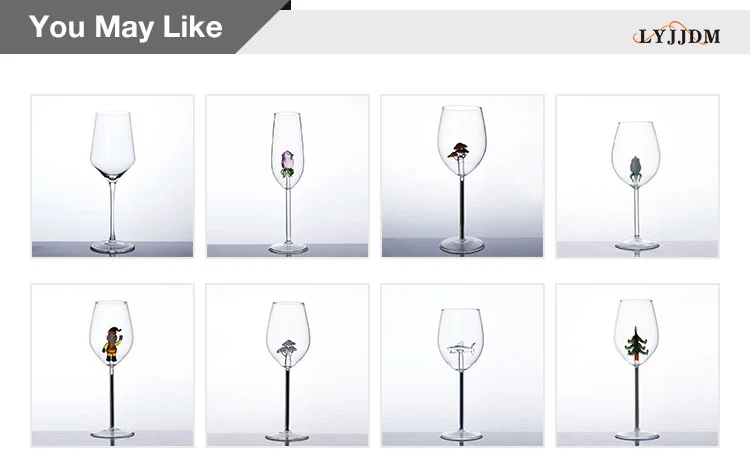
Task: Open the Christmas tree wine glass thumbnail
Action: click(637, 365)
